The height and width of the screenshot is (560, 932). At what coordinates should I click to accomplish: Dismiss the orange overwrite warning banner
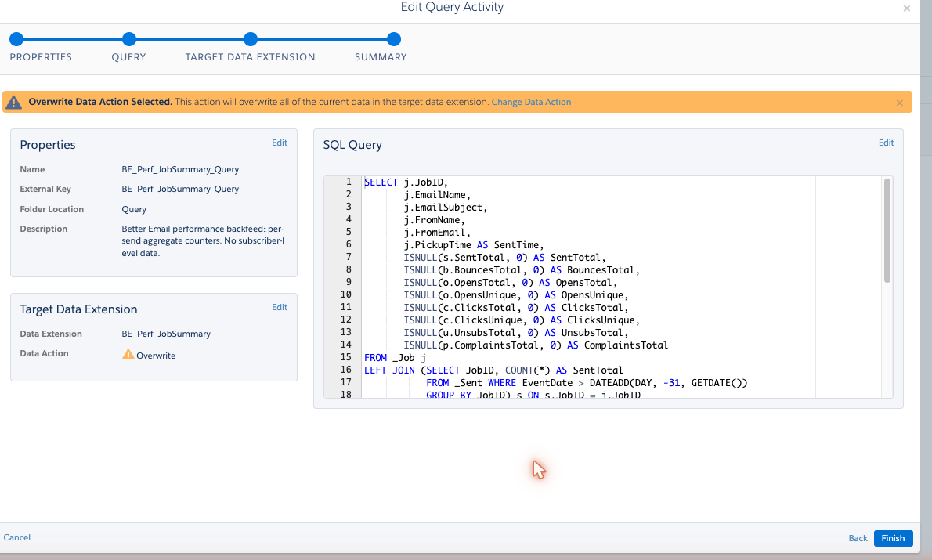click(899, 103)
